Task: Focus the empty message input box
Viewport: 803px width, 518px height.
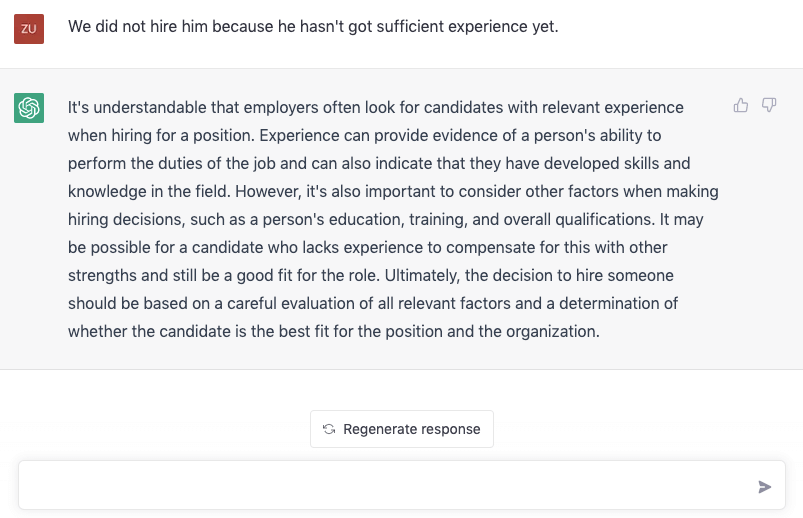Action: pyautogui.click(x=402, y=485)
